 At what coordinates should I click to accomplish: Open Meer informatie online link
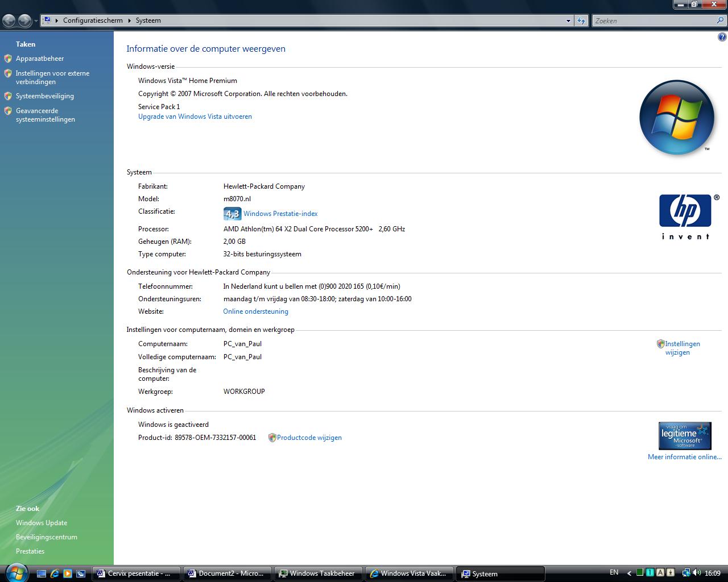[x=685, y=457]
